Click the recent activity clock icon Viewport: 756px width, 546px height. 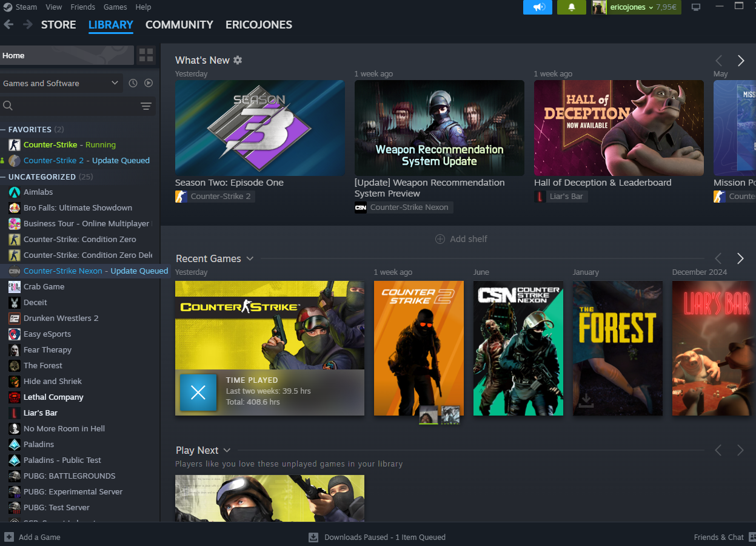tap(133, 83)
